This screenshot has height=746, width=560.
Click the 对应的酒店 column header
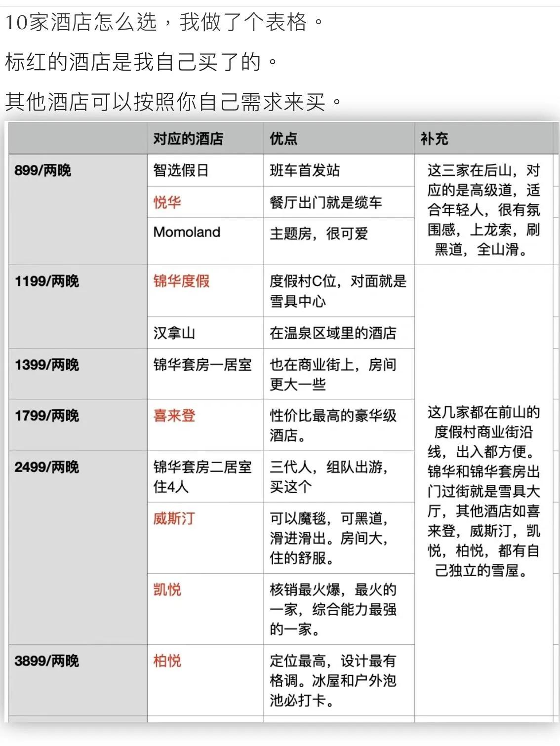[188, 139]
